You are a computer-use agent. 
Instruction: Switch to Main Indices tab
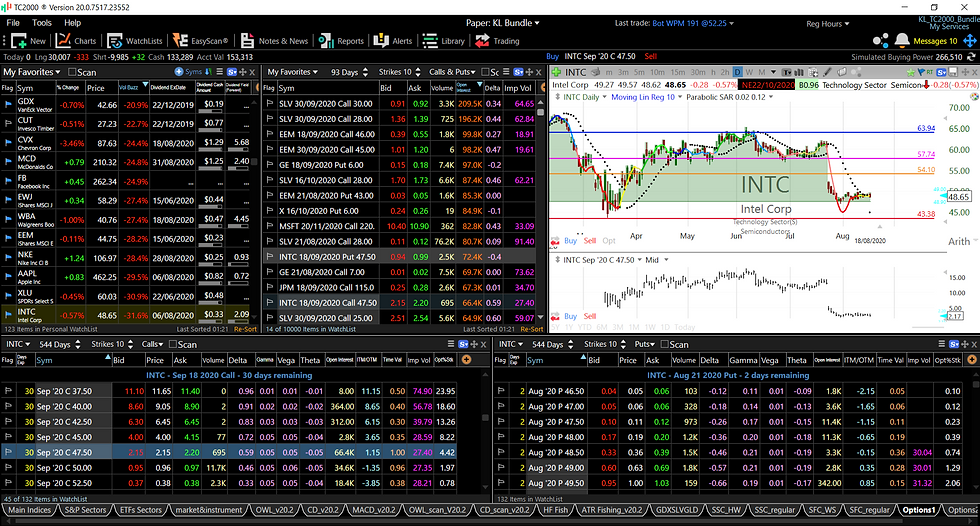pos(29,510)
